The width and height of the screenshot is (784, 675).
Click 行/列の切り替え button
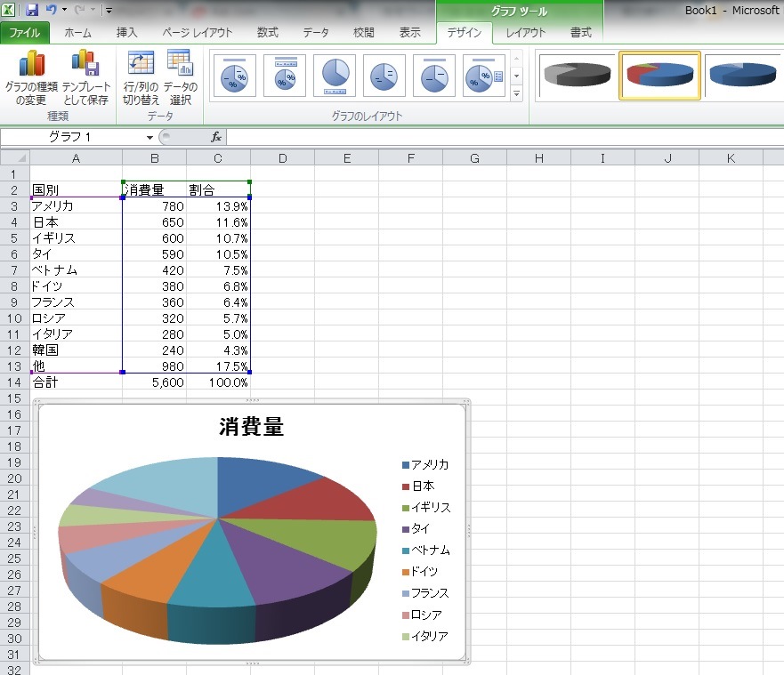[141, 77]
